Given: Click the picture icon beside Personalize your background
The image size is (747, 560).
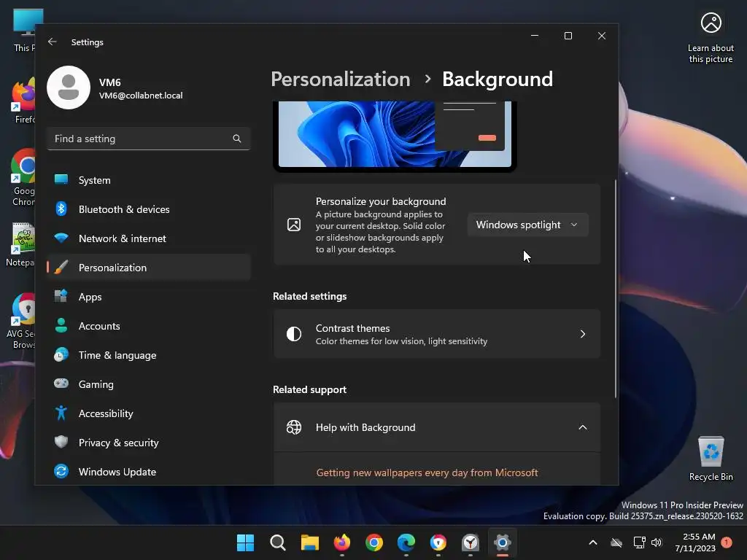Looking at the screenshot, I should coord(294,225).
